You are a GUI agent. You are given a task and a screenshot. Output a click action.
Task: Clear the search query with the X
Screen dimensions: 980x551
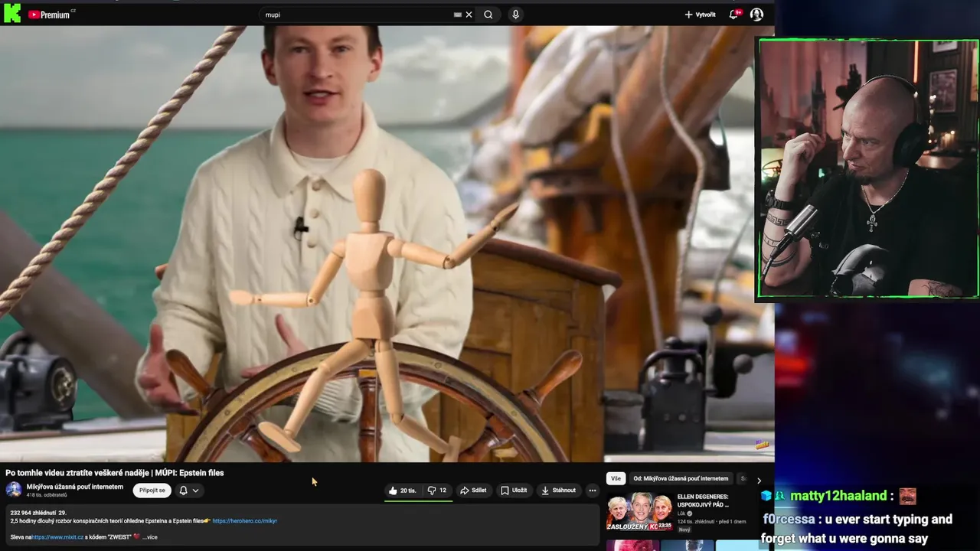coord(469,15)
